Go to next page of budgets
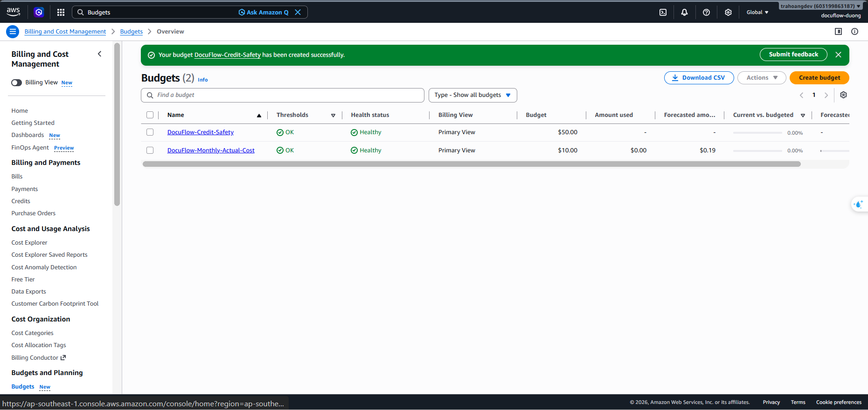The height and width of the screenshot is (410, 868). click(x=826, y=95)
